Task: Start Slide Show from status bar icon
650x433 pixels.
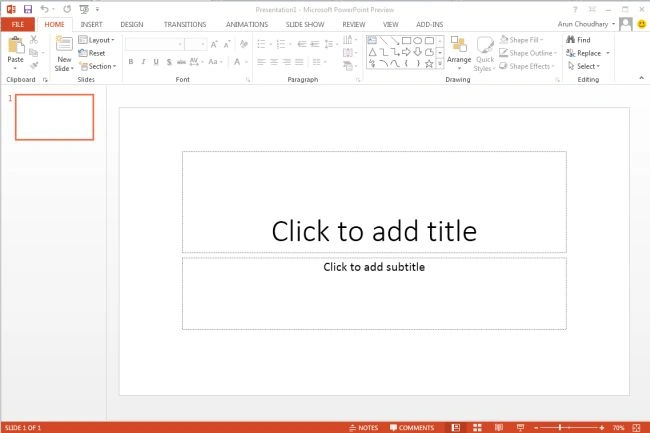Action: tap(521, 428)
